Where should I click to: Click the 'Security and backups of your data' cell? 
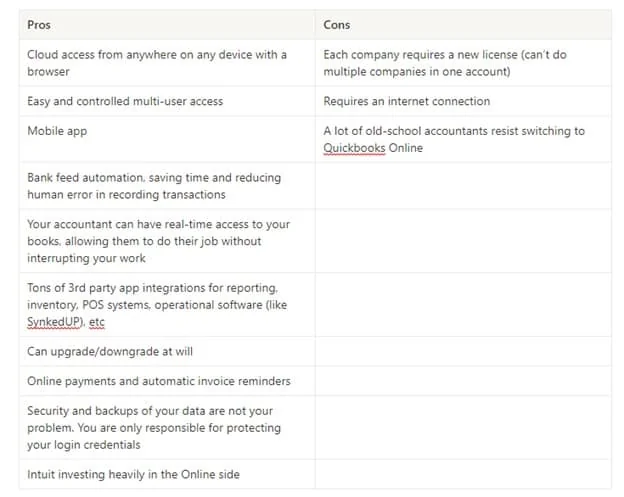[x=167, y=428]
